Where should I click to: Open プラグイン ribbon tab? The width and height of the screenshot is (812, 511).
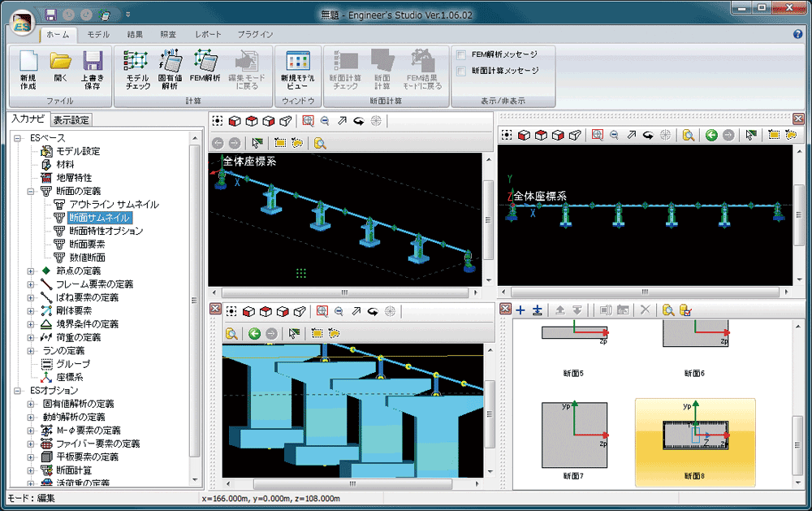tap(255, 34)
